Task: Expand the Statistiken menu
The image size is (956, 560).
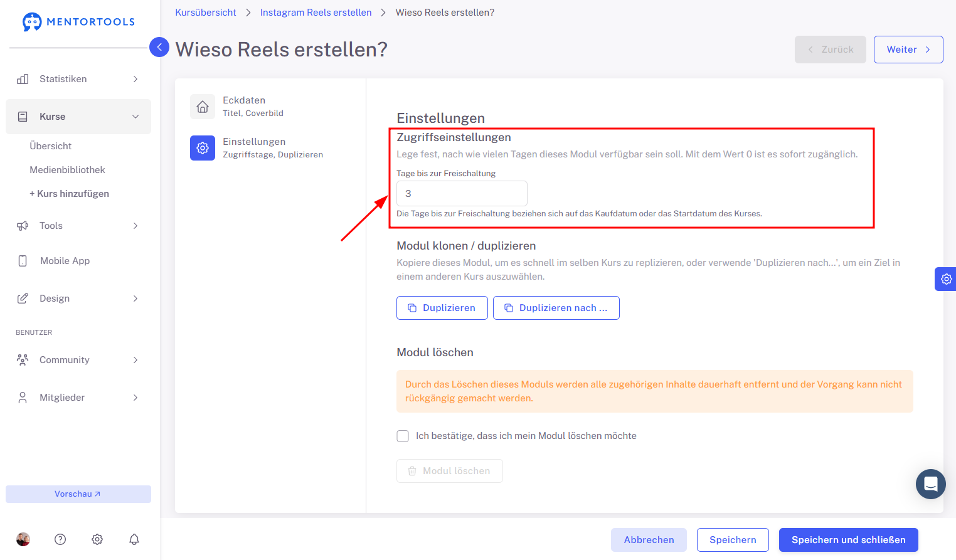Action: point(78,79)
